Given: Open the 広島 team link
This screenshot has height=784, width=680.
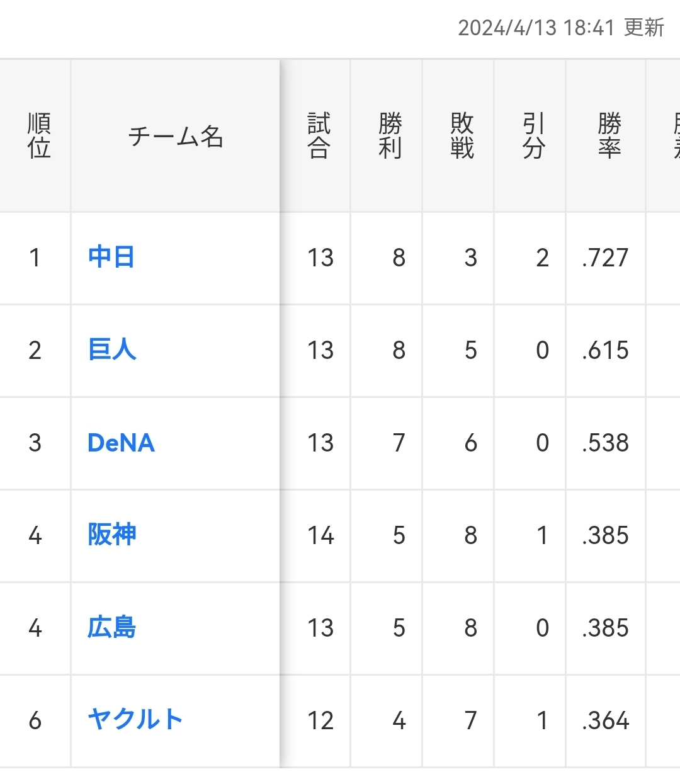Looking at the screenshot, I should tap(112, 628).
